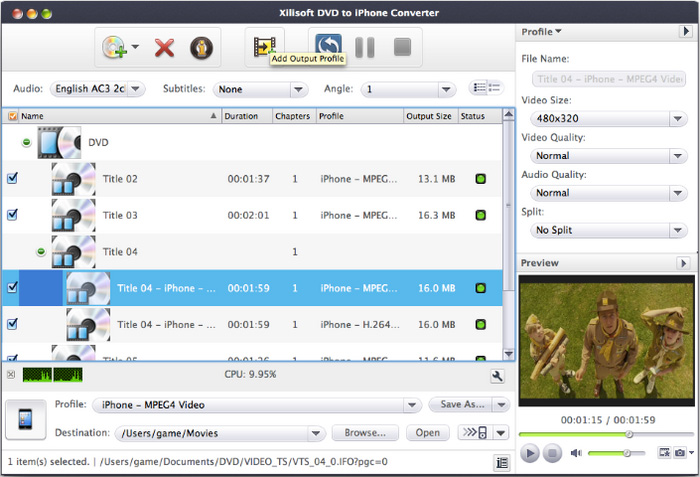Click the snapshot camera icon in preview

pos(680,453)
